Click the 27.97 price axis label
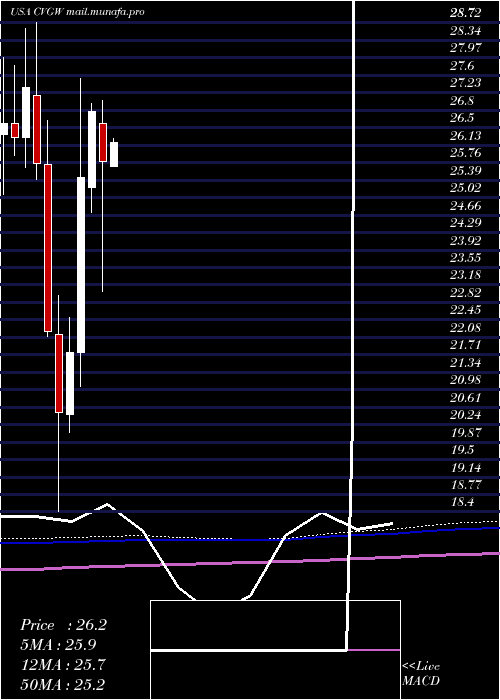This screenshot has height=700, width=500. [466, 49]
